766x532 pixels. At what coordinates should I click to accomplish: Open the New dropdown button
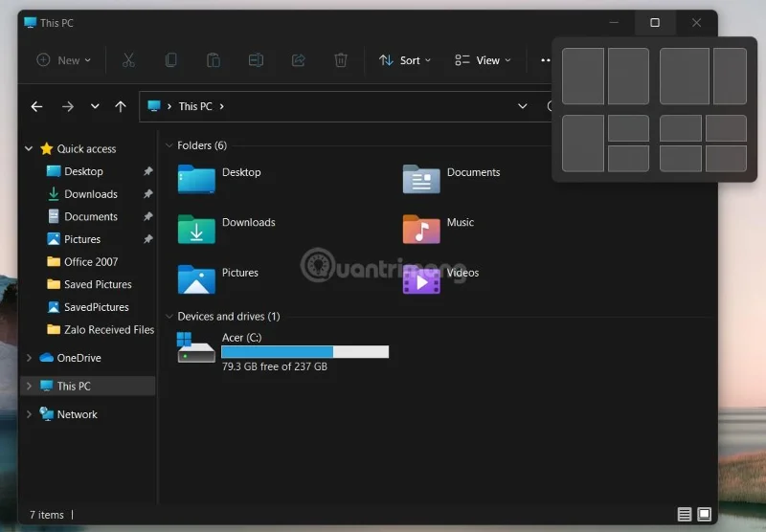pyautogui.click(x=63, y=60)
